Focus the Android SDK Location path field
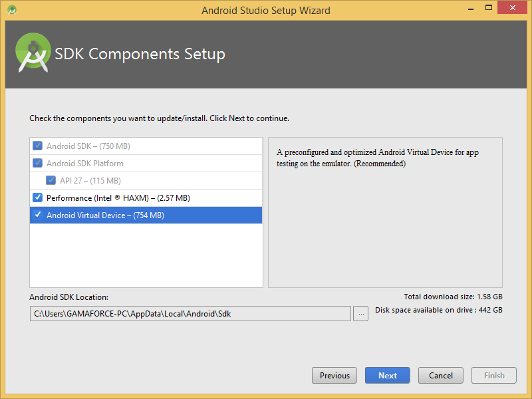The height and width of the screenshot is (399, 532). [x=190, y=314]
